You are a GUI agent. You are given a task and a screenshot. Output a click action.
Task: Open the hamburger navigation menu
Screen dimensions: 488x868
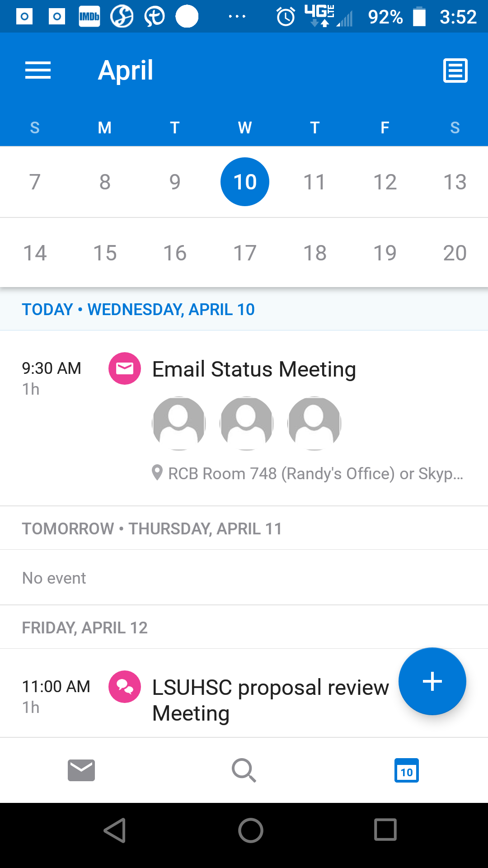coord(38,71)
